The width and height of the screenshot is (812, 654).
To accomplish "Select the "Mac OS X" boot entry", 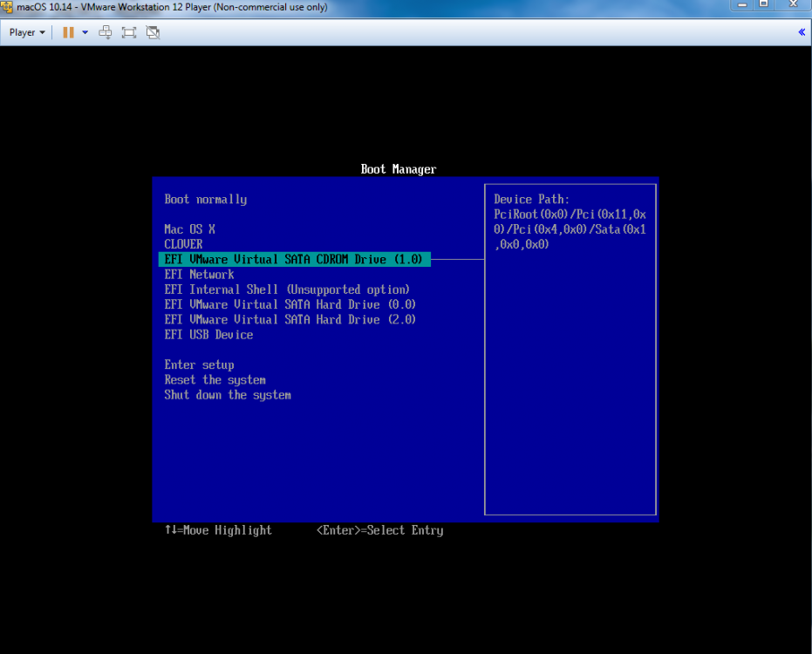I will 189,228.
